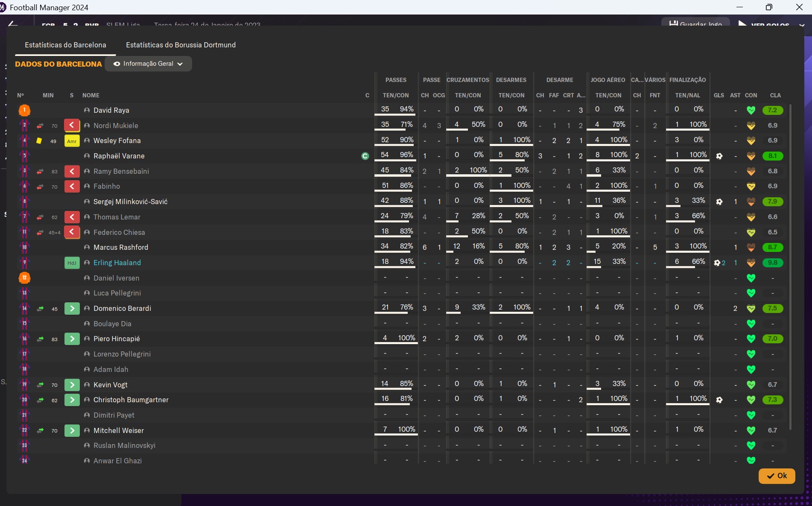The width and height of the screenshot is (812, 506).
Task: Click the CRUZAMENTOS column group header
Action: (468, 80)
